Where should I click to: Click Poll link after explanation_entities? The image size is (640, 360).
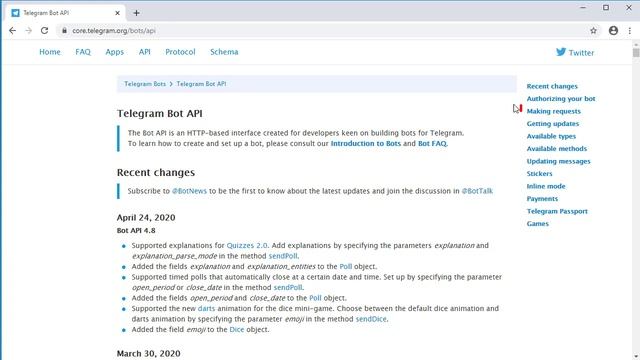(346, 267)
